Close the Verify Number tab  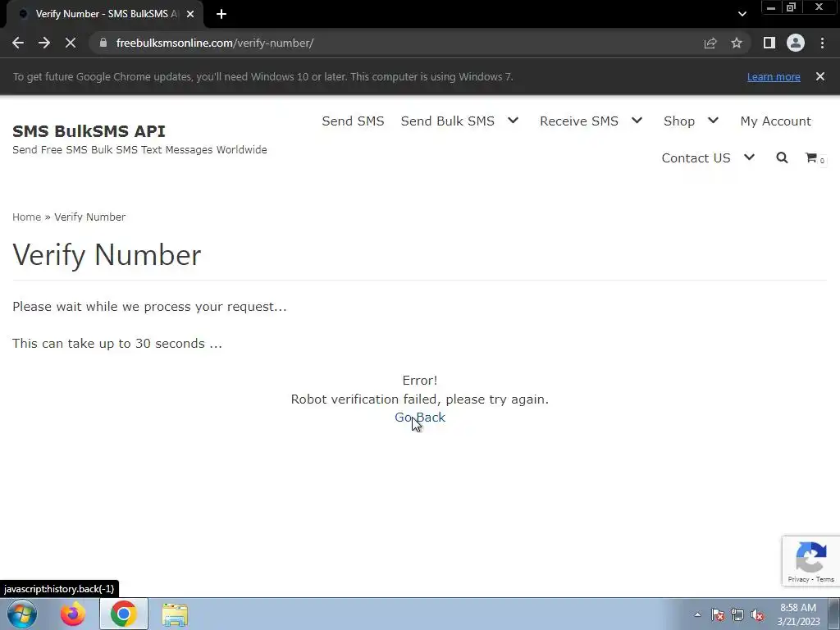(x=190, y=14)
